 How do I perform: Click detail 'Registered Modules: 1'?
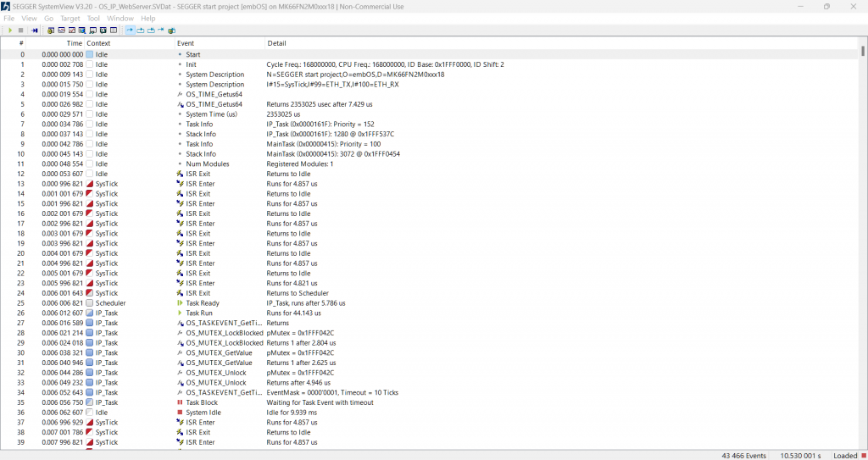pos(300,163)
